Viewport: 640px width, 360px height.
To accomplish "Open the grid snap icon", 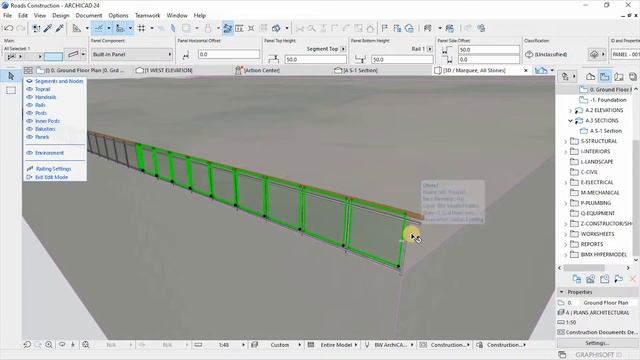I will click(142, 28).
